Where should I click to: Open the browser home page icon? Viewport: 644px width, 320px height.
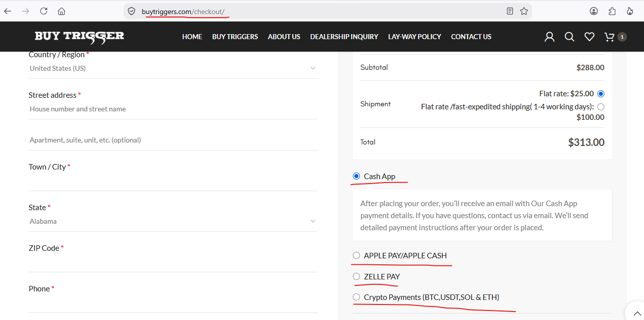click(x=61, y=11)
